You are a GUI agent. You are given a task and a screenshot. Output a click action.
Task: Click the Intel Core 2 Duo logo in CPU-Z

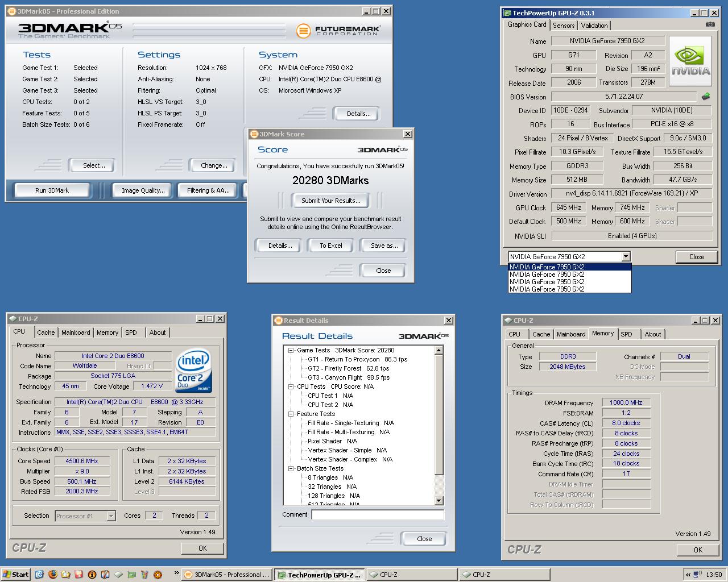(193, 369)
